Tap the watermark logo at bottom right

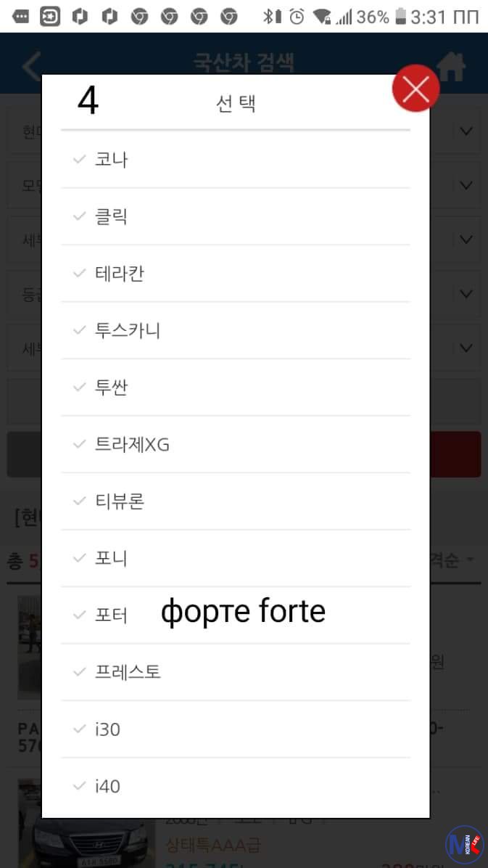pyautogui.click(x=463, y=845)
